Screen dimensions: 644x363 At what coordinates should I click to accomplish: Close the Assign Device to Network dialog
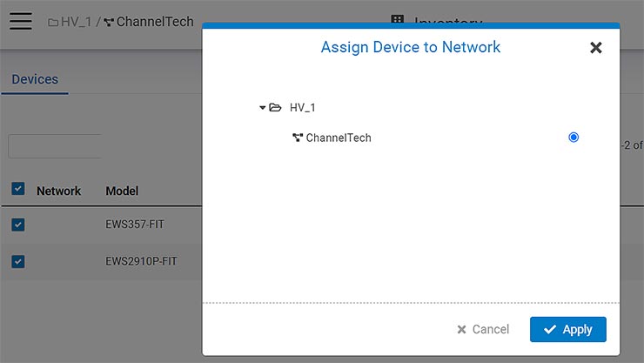(x=596, y=48)
